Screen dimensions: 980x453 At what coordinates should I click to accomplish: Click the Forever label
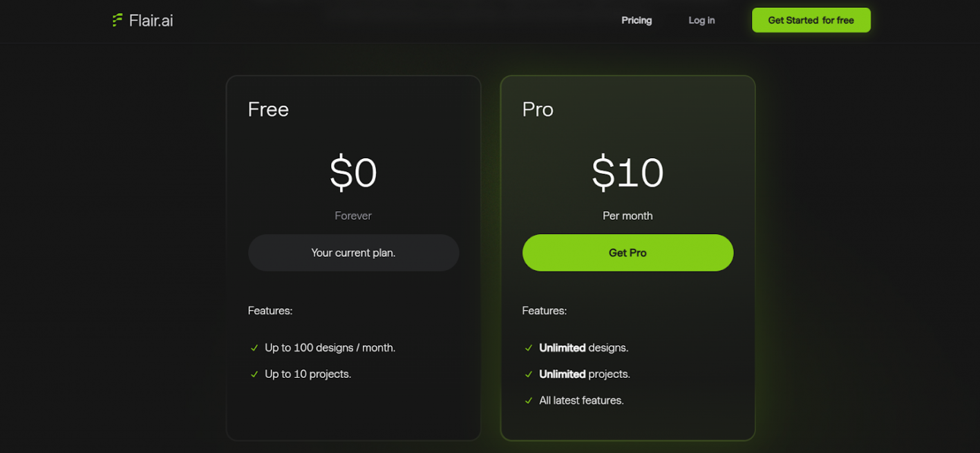pos(353,215)
